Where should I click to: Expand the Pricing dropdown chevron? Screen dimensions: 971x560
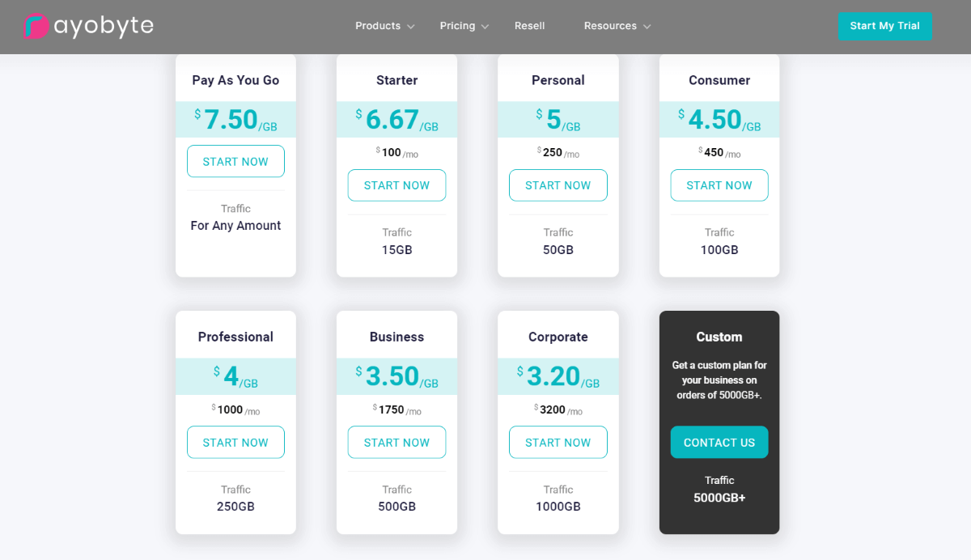485,27
